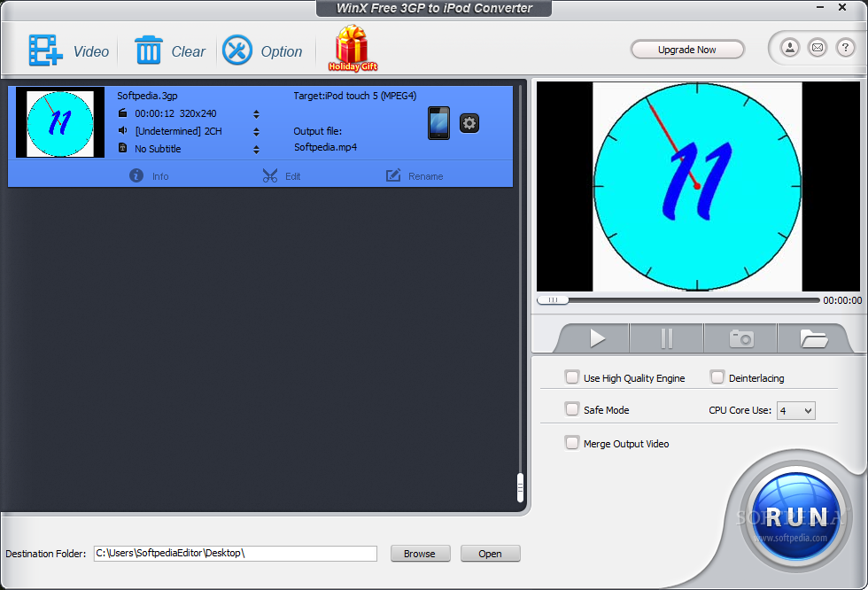Click the Clear toolbar label
Screen dimensions: 868x590
pyautogui.click(x=188, y=51)
